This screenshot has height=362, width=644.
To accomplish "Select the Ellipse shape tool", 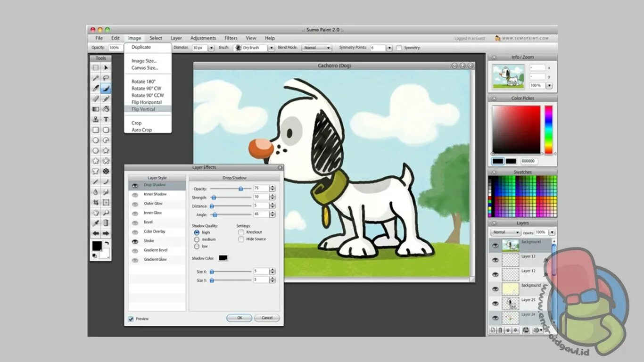I will coord(96,140).
